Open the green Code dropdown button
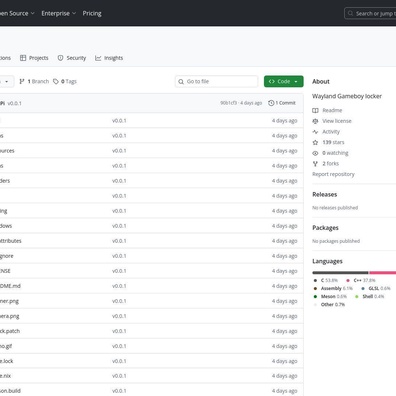The image size is (396, 396). click(284, 81)
